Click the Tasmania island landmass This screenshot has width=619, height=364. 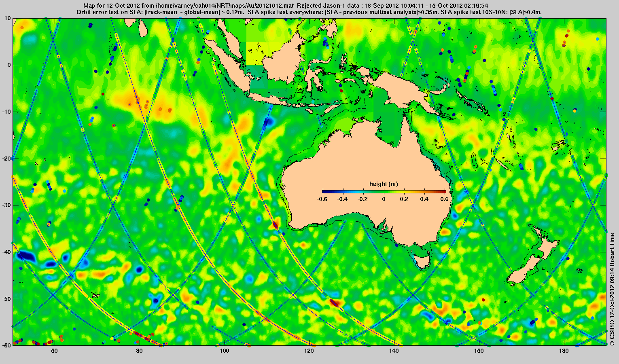point(423,262)
